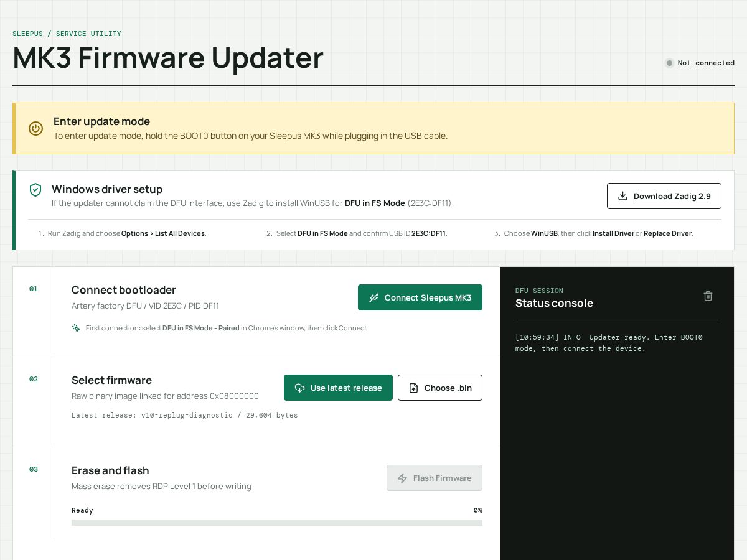Click the power icon in update mode banner

click(x=36, y=128)
